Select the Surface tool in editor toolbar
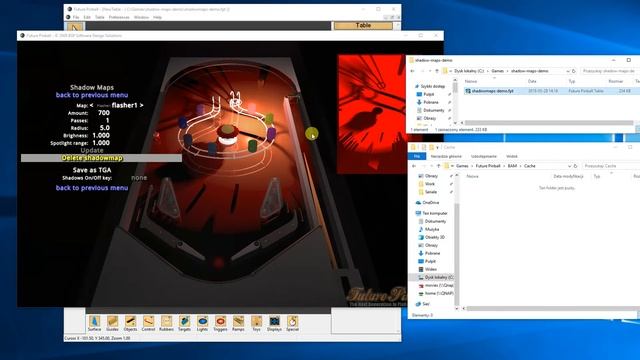Screen dimensions: 640x360 tap(94, 323)
